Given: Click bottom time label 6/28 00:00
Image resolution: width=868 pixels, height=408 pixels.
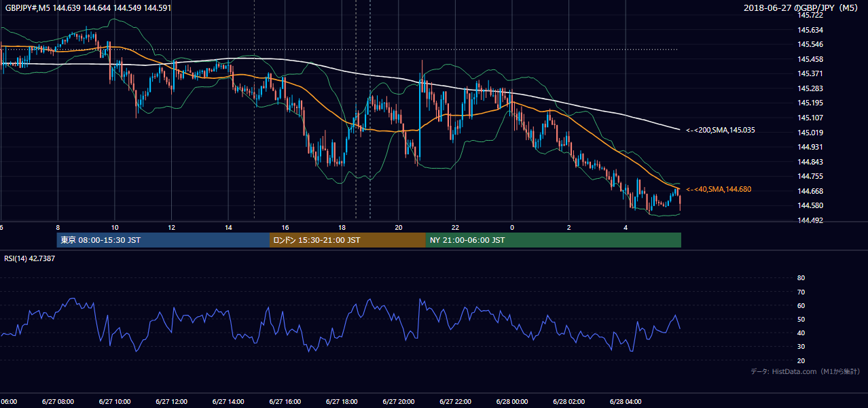Looking at the screenshot, I should tap(512, 402).
